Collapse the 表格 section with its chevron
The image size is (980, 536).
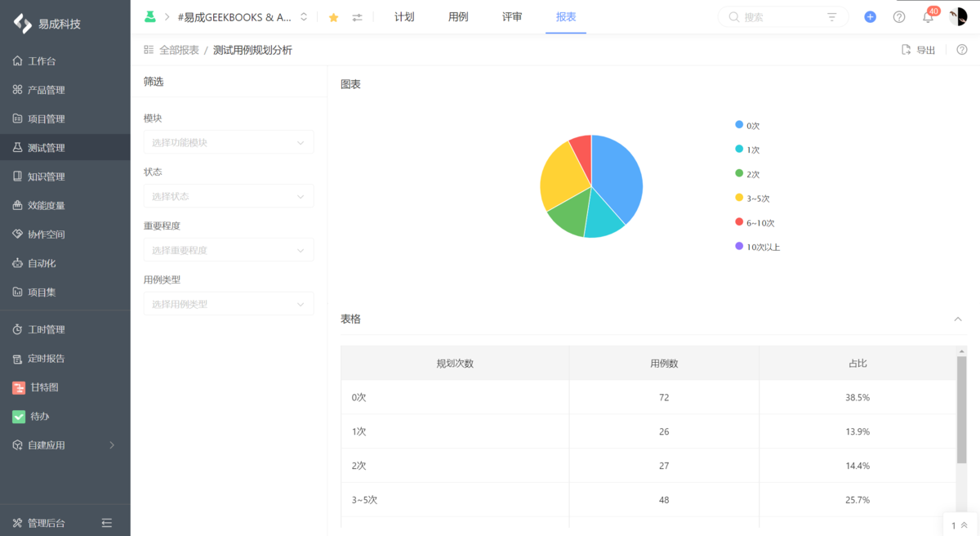click(x=957, y=319)
